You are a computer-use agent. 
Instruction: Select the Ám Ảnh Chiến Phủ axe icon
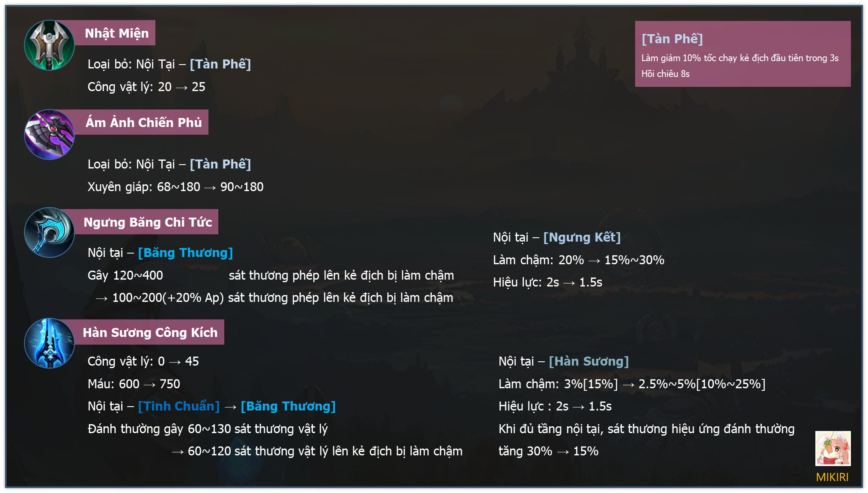pos(49,134)
